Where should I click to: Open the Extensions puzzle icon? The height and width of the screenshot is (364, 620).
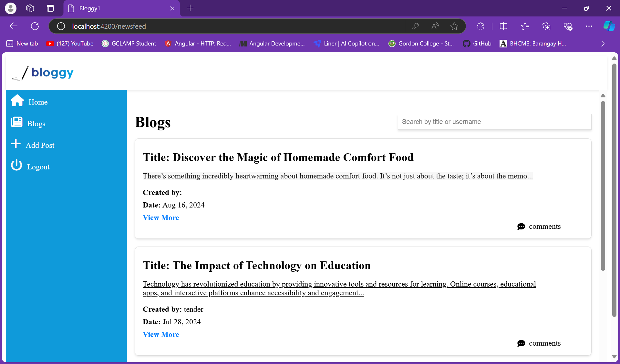480,26
